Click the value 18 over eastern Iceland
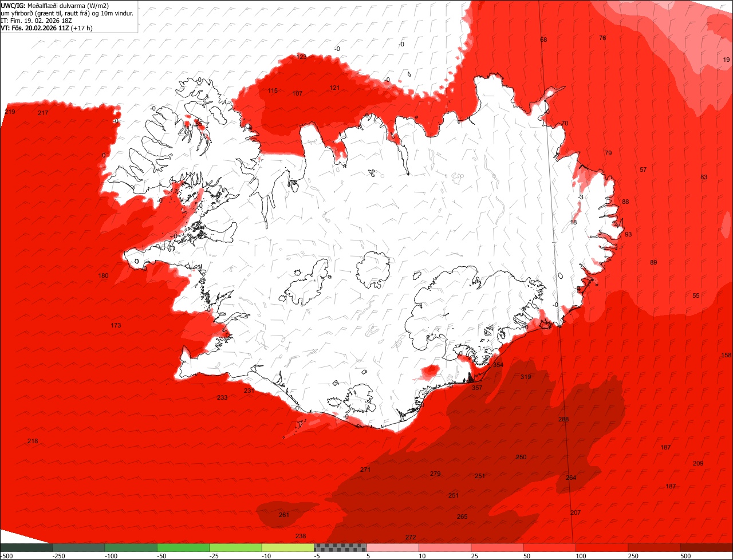The height and width of the screenshot is (560, 733). [x=574, y=223]
